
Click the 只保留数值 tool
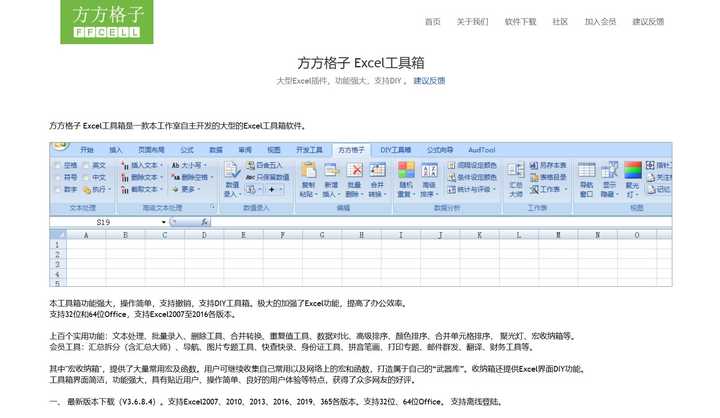pos(267,177)
